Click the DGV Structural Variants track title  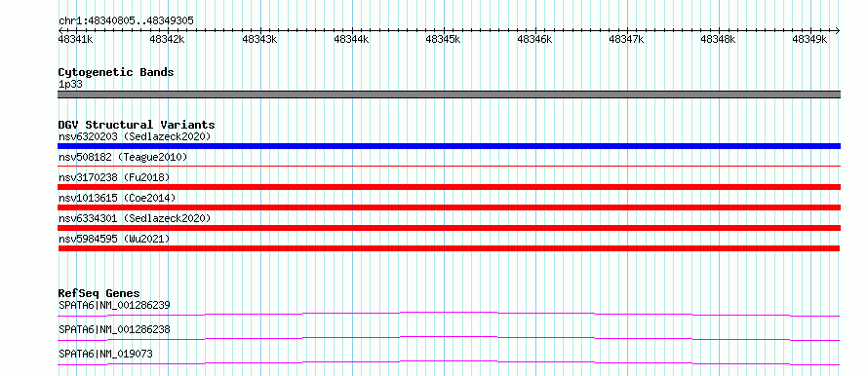coord(137,125)
